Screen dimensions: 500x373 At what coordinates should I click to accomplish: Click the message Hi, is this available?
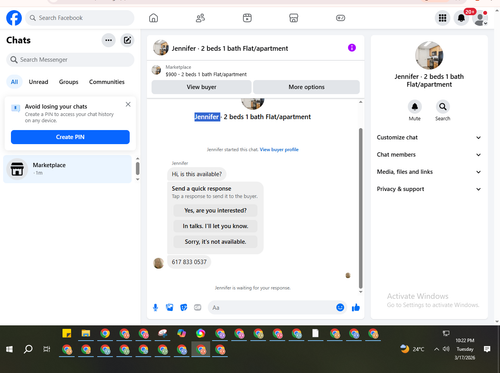197,174
